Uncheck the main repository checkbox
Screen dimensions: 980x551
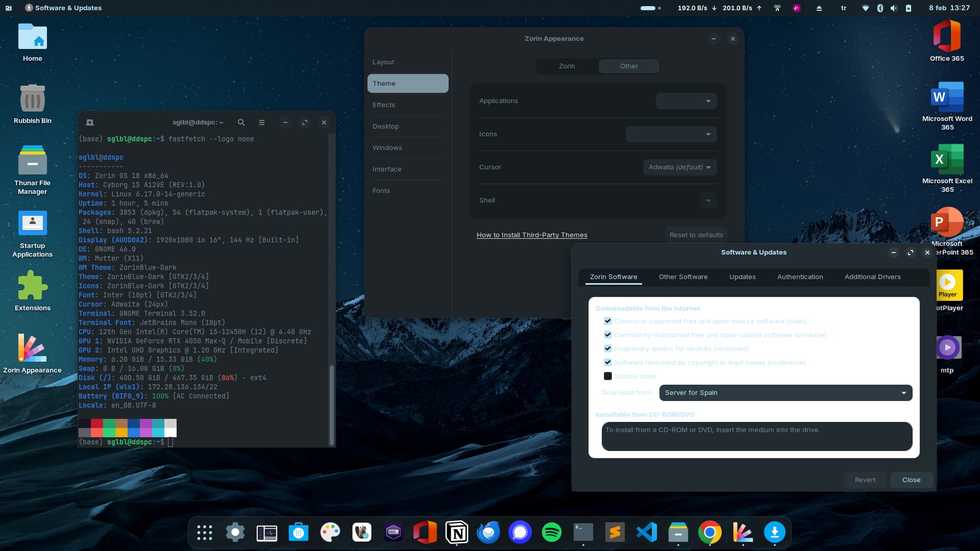pos(607,321)
